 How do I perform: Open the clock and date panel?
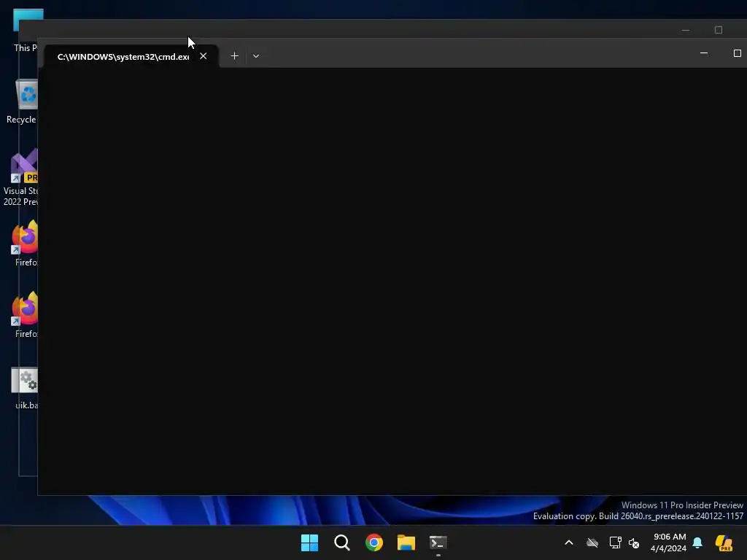[x=669, y=542]
